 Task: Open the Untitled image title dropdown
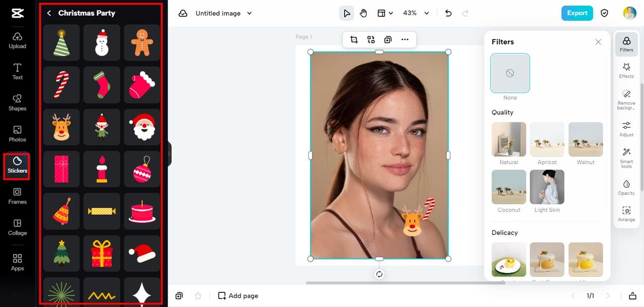pyautogui.click(x=250, y=14)
